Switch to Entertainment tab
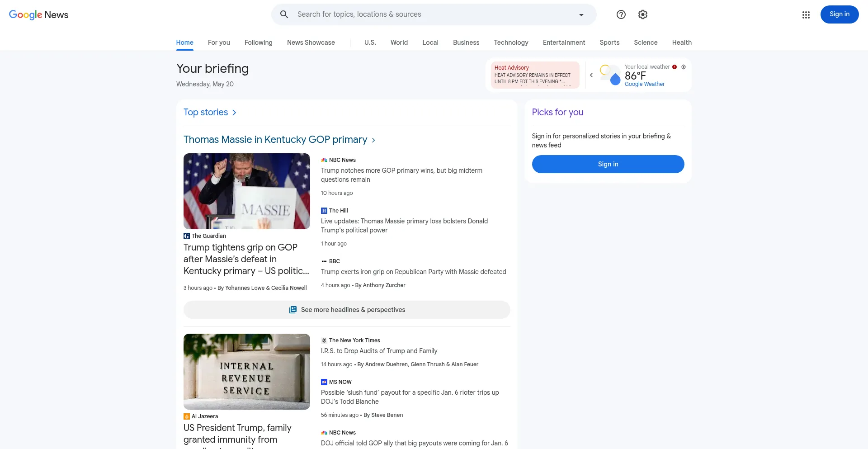The image size is (868, 449). point(564,43)
